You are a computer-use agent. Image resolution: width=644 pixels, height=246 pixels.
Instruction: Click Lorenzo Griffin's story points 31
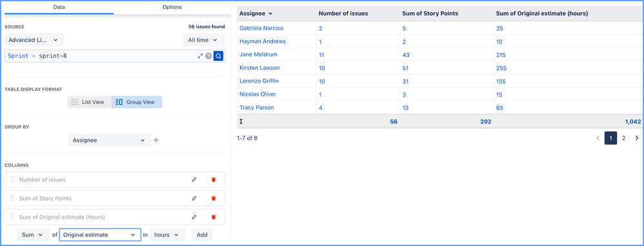coord(405,81)
